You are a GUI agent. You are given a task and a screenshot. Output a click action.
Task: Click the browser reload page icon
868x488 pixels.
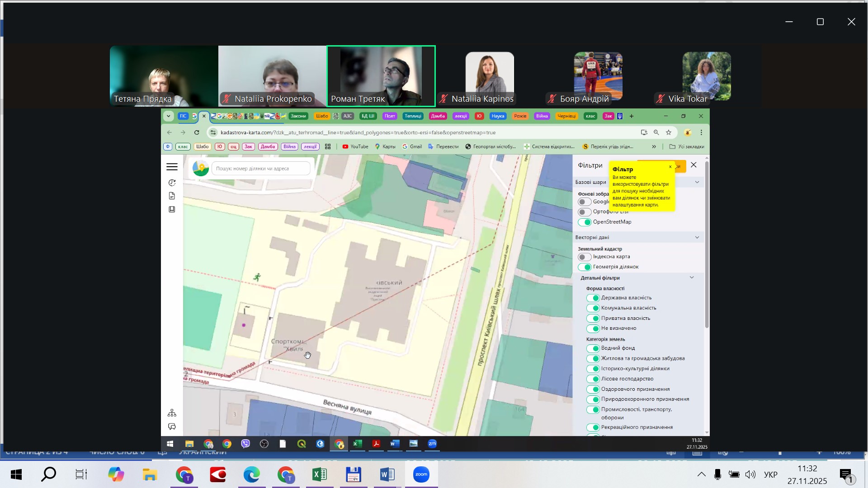click(x=197, y=132)
